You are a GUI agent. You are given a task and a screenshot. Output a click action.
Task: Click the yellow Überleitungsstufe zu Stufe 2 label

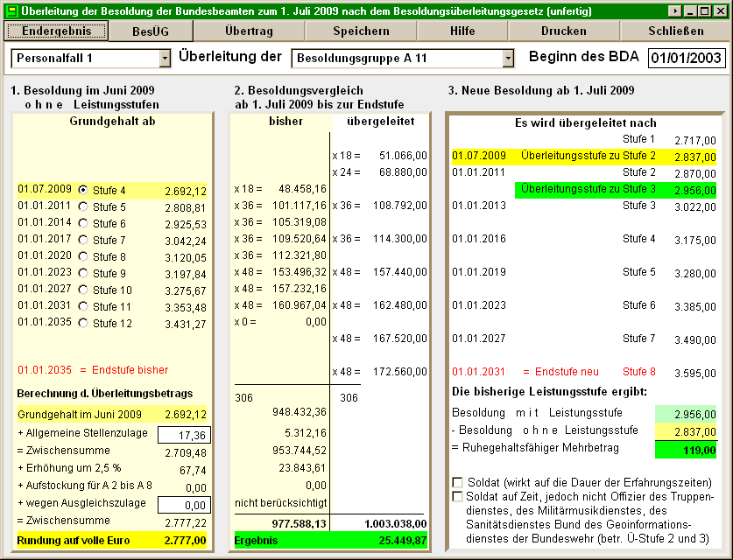[589, 156]
